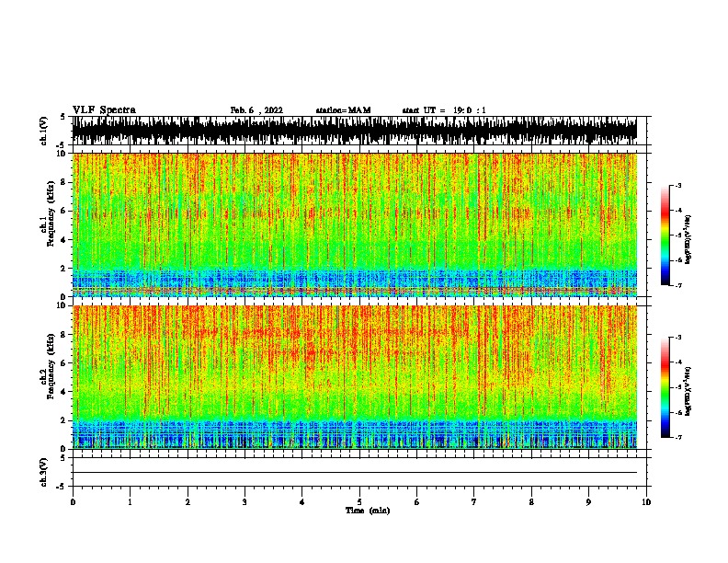Click the "5" voltage tick of ch.1(V) panel
728x563 pixels.
click(63, 117)
